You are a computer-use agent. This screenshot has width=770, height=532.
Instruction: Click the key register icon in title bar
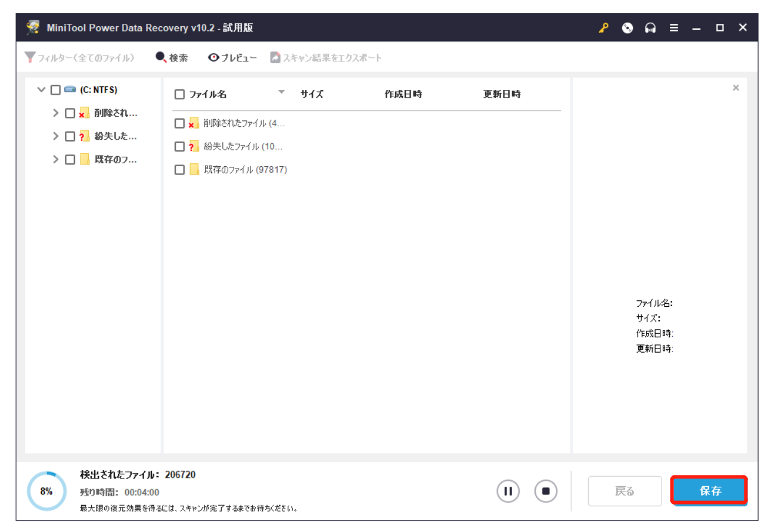pos(604,28)
